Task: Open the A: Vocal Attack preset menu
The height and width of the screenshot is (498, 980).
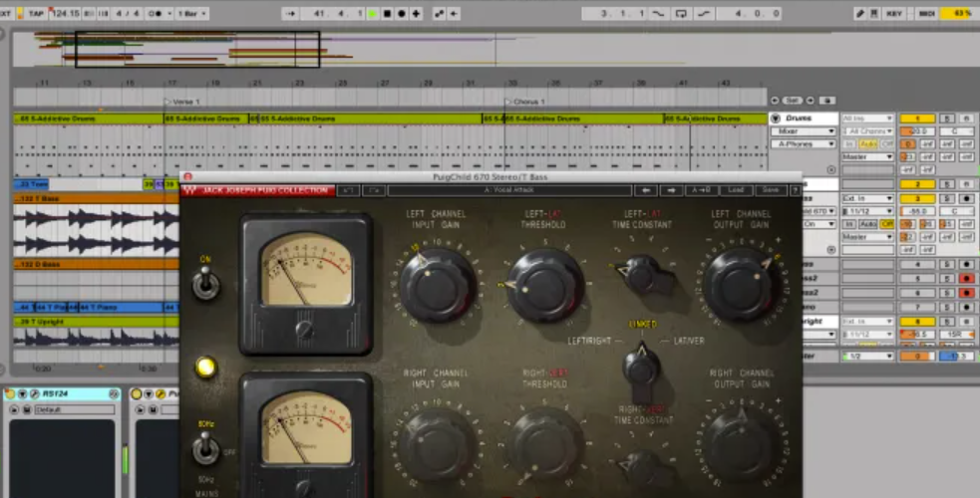Action: (x=509, y=190)
